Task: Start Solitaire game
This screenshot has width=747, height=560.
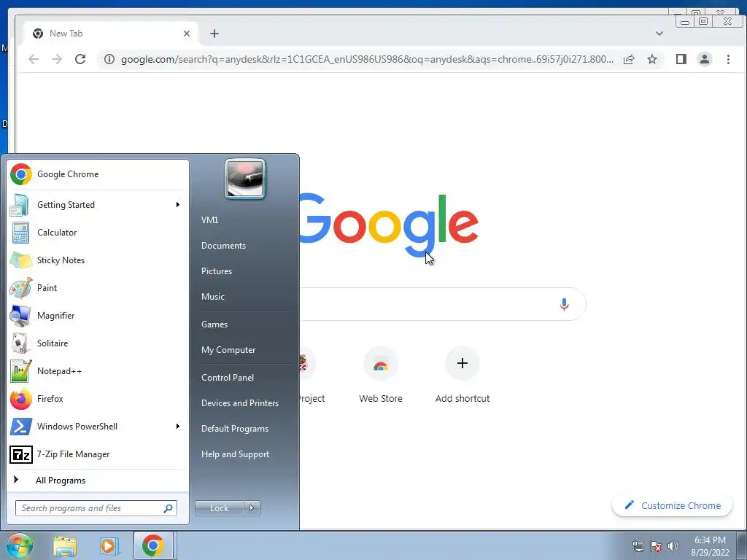Action: (x=98, y=343)
